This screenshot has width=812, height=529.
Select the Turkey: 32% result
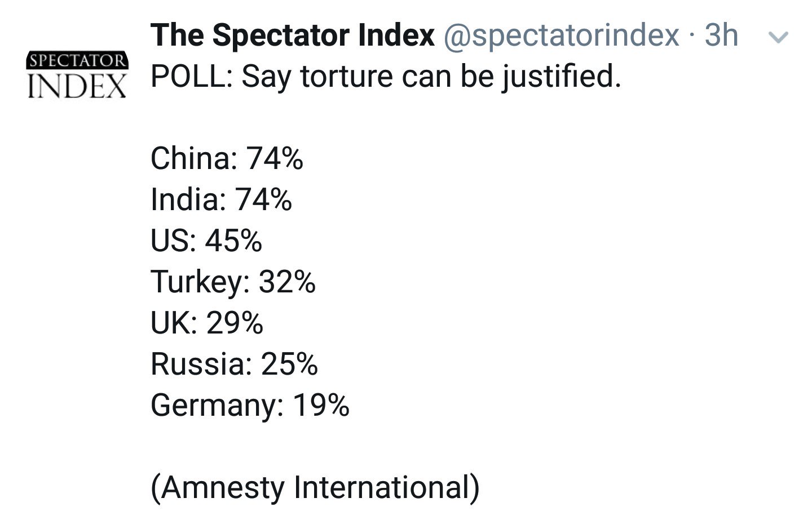click(233, 282)
